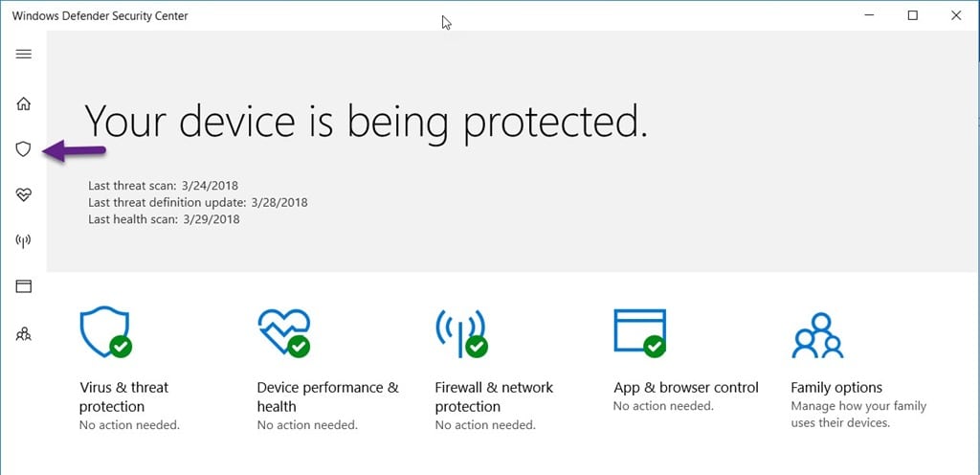
Task: Expand the hamburger navigation menu
Action: [x=24, y=54]
